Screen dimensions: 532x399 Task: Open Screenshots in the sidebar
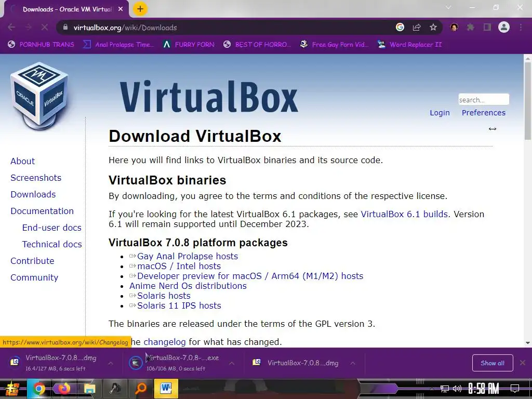pos(36,178)
